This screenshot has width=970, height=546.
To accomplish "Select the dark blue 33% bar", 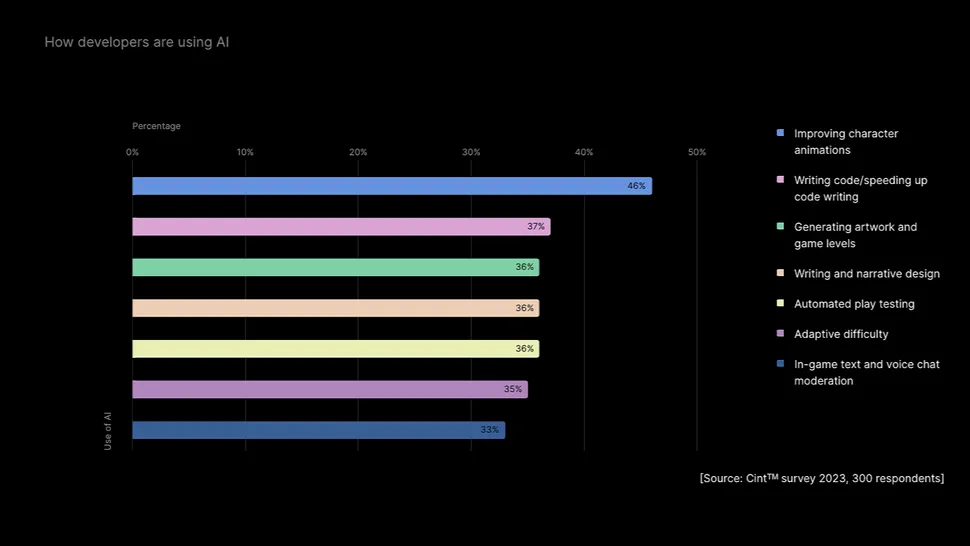I will pyautogui.click(x=319, y=430).
